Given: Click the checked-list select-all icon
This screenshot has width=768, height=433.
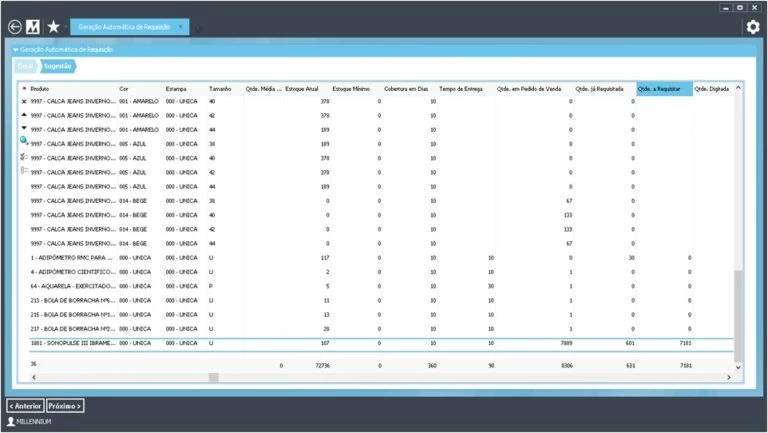Looking at the screenshot, I should pos(24,157).
